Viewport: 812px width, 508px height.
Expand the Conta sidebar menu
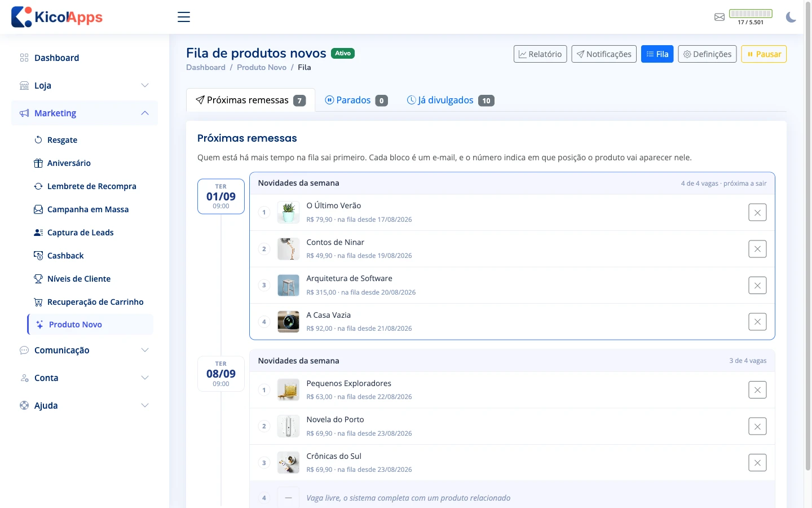pos(85,378)
